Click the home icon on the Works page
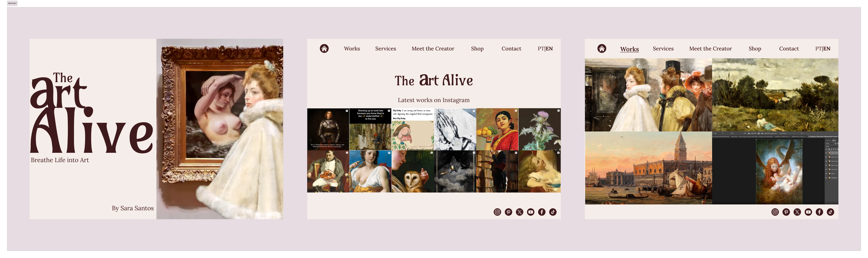This screenshot has height=258, width=868. click(x=602, y=49)
